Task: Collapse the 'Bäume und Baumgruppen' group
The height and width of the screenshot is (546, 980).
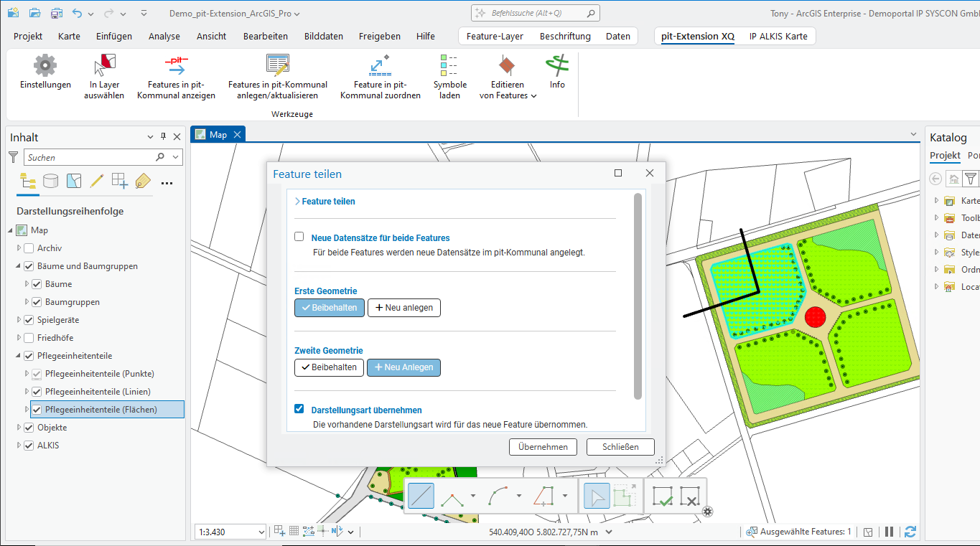Action: [x=17, y=265]
